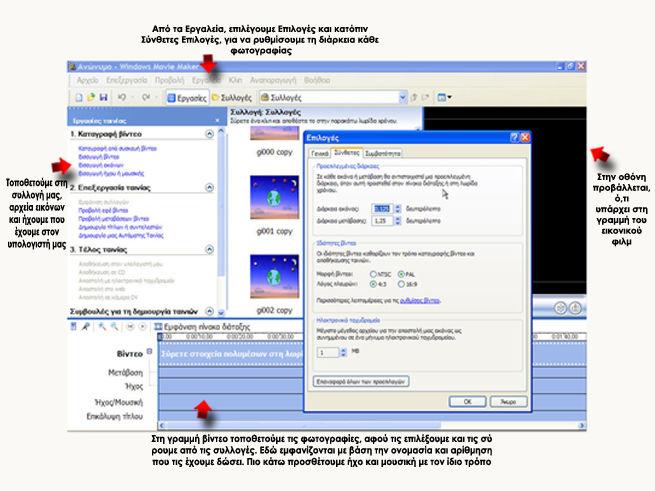Select the 16:9 aspect ratio radio button
Screen dimensions: 655x491
pos(401,284)
